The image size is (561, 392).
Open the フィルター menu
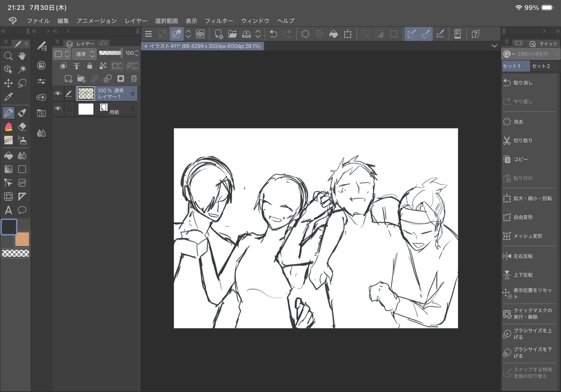coord(219,21)
